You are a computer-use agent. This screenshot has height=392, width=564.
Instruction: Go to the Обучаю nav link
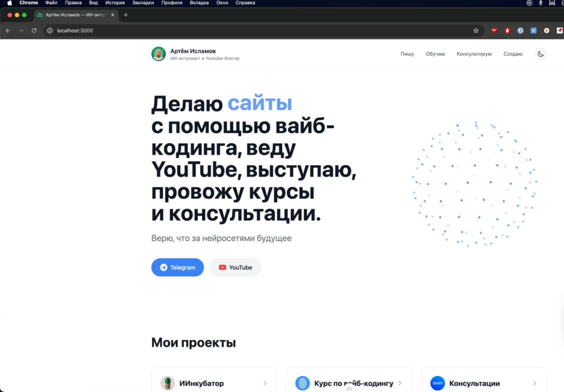coord(435,54)
